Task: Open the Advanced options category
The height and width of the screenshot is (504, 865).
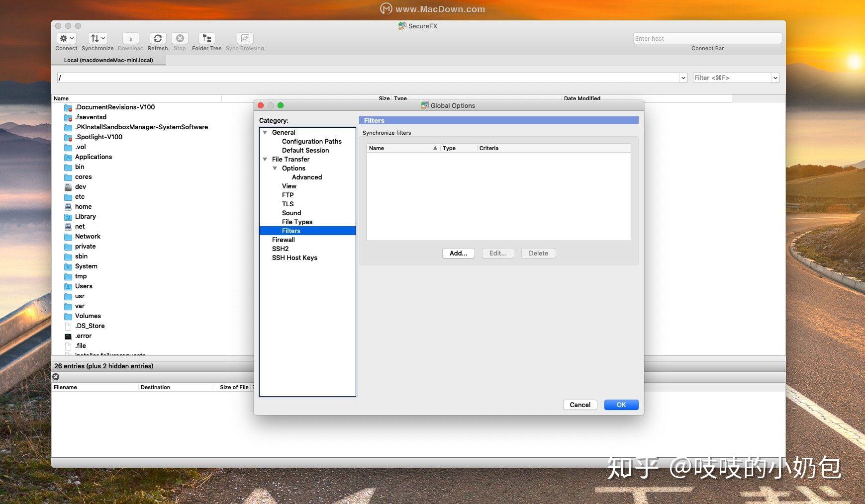Action: tap(307, 177)
